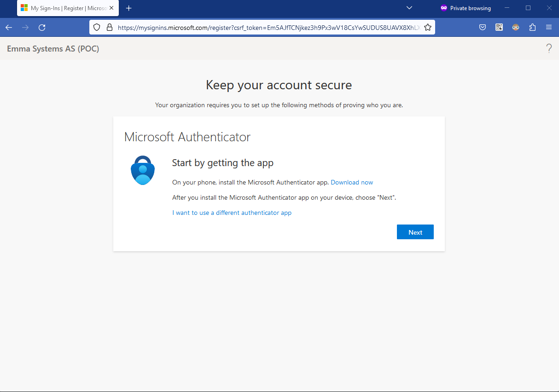Open the avatar profile extension icon
The width and height of the screenshot is (559, 392).
click(516, 27)
